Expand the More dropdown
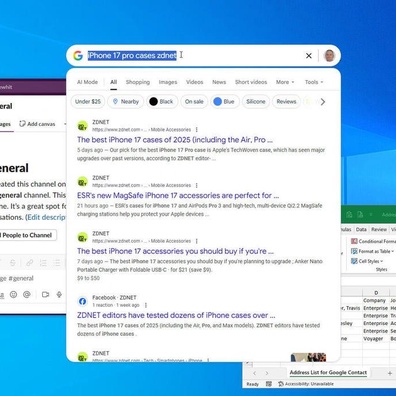This screenshot has width=396, height=396. [x=285, y=82]
